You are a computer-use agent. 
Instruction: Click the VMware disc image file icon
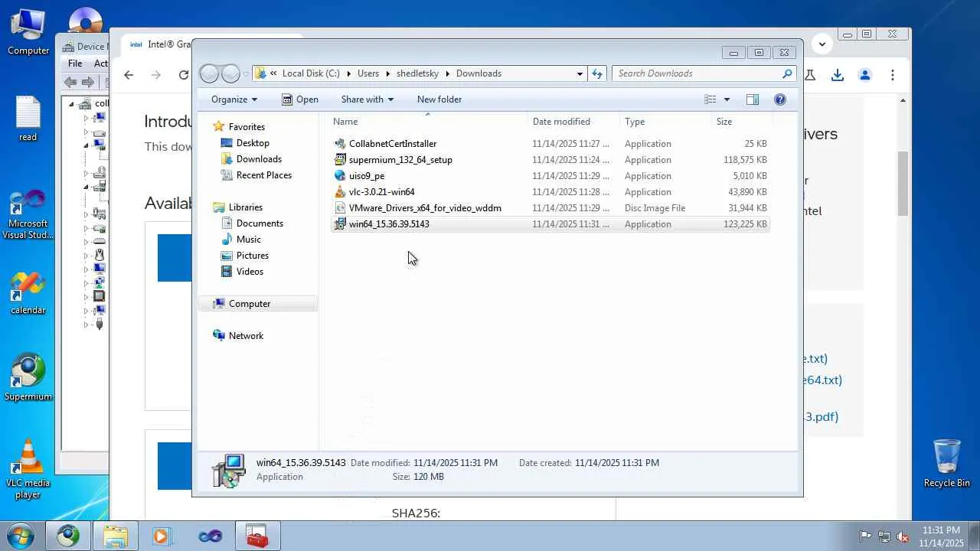click(340, 208)
